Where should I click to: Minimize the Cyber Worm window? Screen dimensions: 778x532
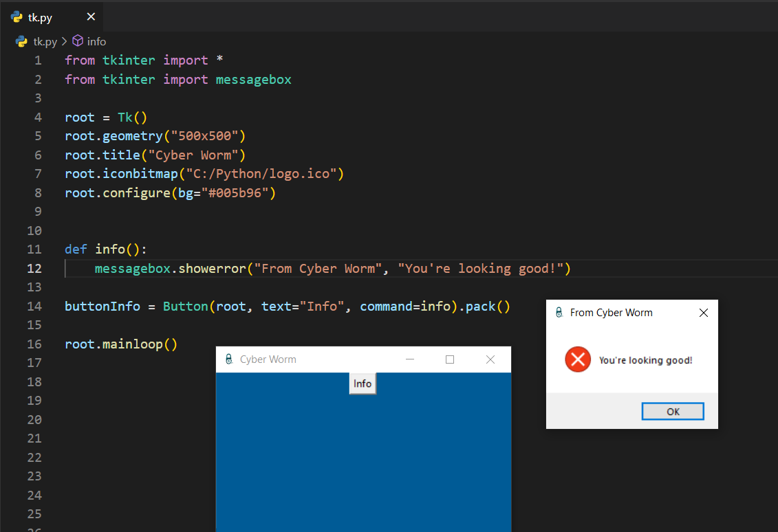click(x=410, y=359)
